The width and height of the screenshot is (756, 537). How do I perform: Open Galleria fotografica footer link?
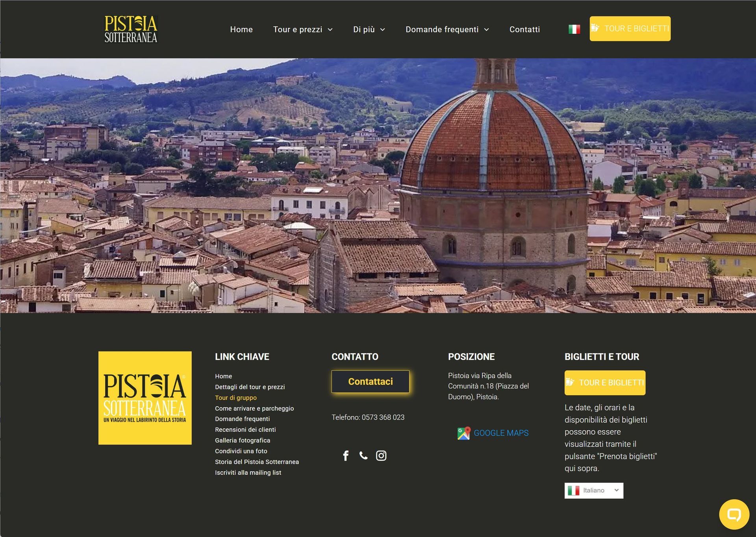pos(243,440)
